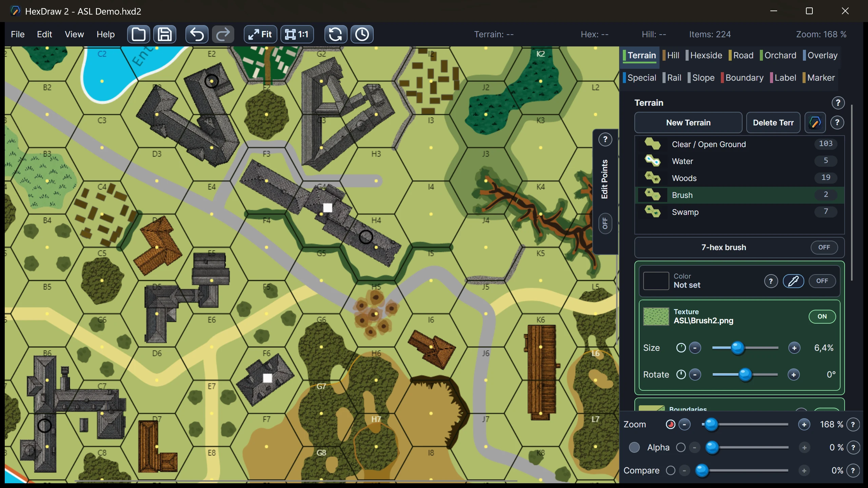
Task: Switch to the Boundary tab
Action: [742, 78]
